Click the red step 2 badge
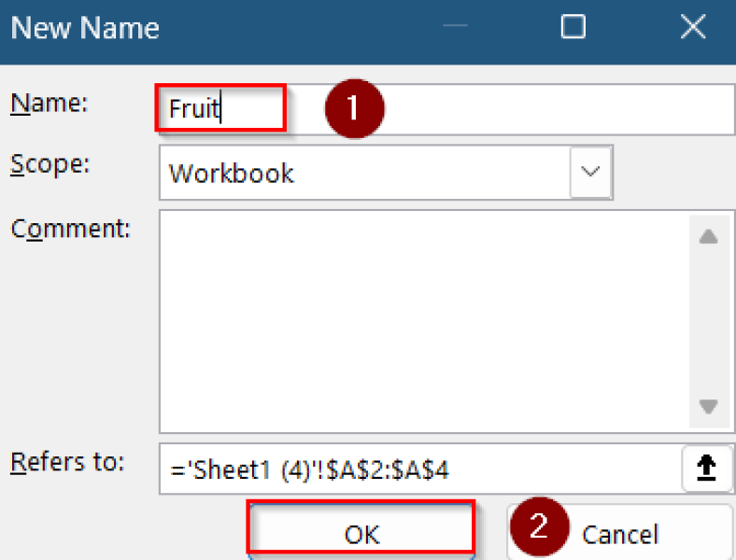736x560 pixels. point(539,526)
